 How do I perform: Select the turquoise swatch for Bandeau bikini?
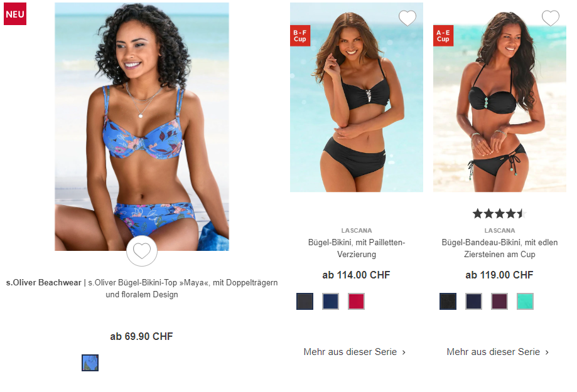pyautogui.click(x=525, y=301)
